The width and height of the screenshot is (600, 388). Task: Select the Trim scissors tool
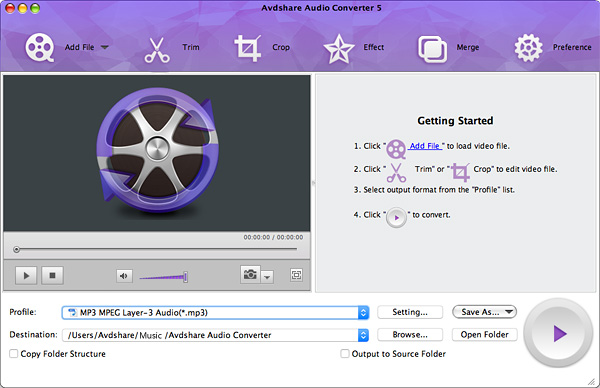157,50
